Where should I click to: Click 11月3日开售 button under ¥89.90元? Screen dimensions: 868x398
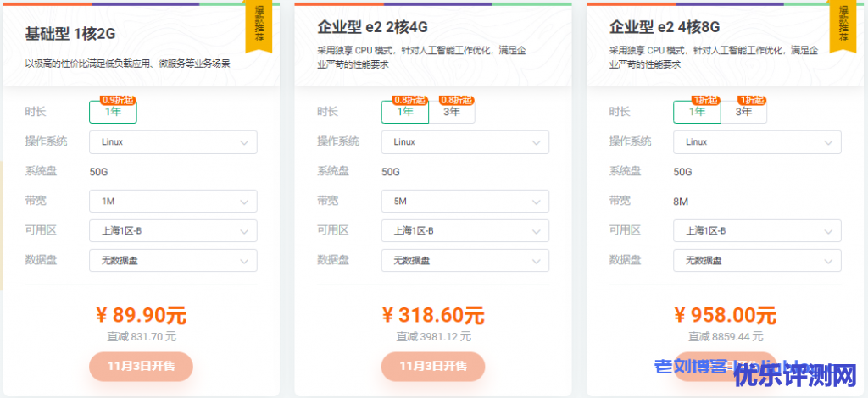coord(142,367)
